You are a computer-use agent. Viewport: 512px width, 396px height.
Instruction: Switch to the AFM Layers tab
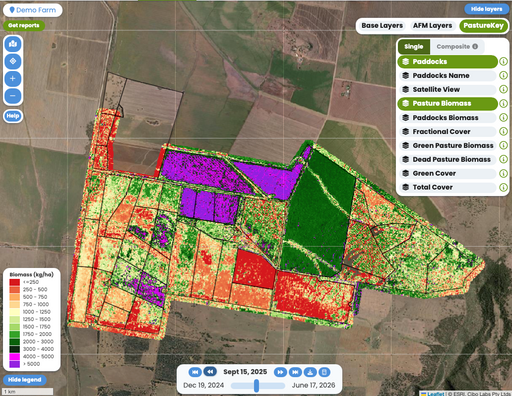432,26
